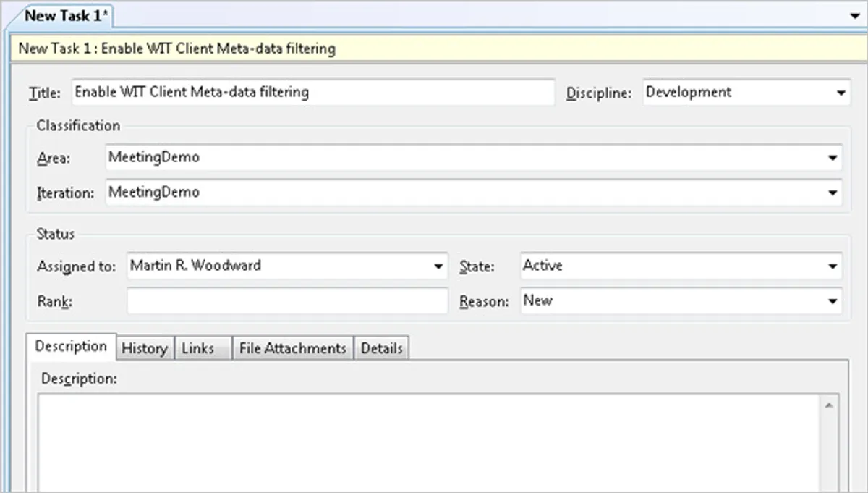
Task: Click the Rank input field
Action: 287,301
